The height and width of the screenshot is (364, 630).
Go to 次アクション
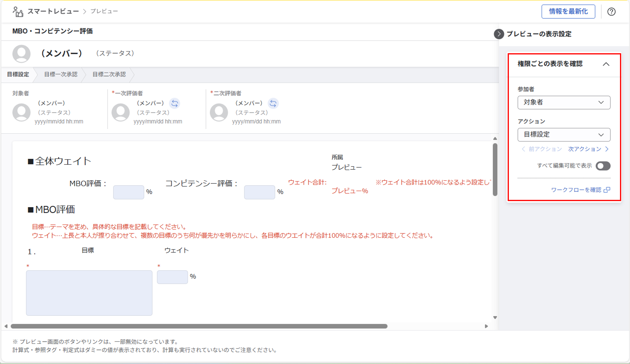coord(588,149)
